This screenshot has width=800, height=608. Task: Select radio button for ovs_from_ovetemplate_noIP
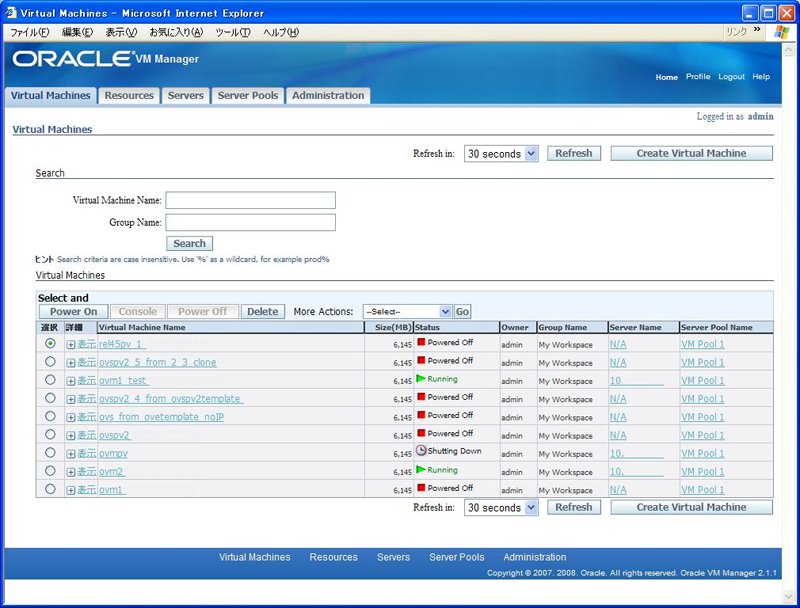point(50,416)
